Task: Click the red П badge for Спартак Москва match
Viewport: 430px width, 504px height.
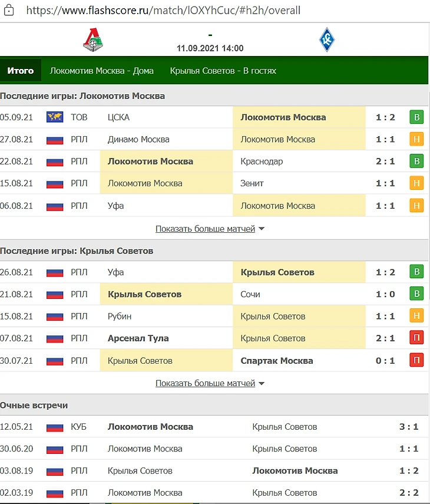Action: 416,360
